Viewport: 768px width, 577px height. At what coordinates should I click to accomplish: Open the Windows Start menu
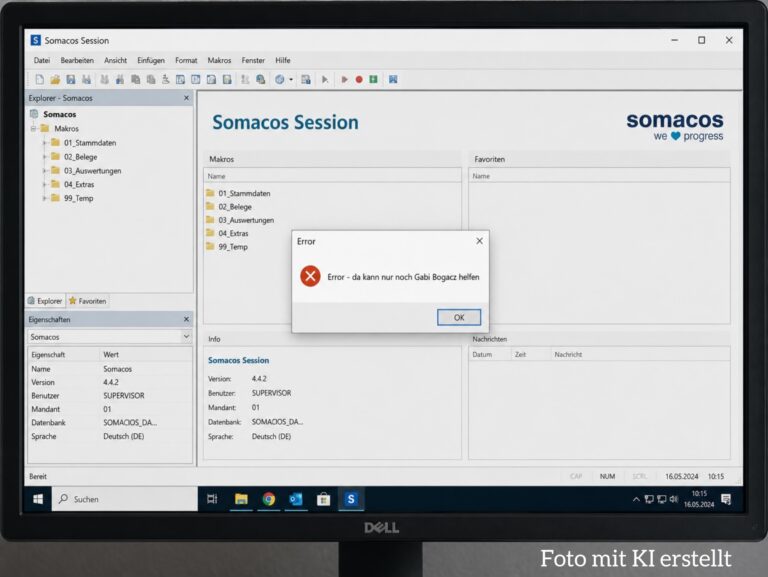pos(38,499)
